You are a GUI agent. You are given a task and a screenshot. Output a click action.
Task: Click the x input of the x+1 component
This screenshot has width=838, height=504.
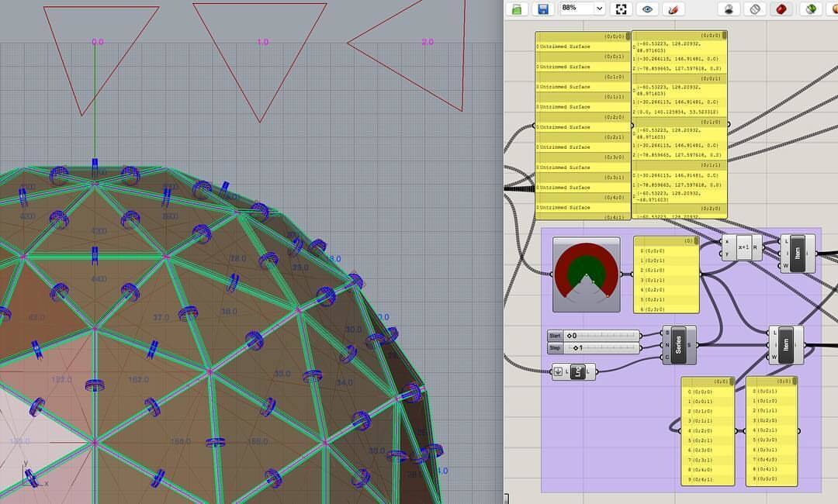click(727, 241)
